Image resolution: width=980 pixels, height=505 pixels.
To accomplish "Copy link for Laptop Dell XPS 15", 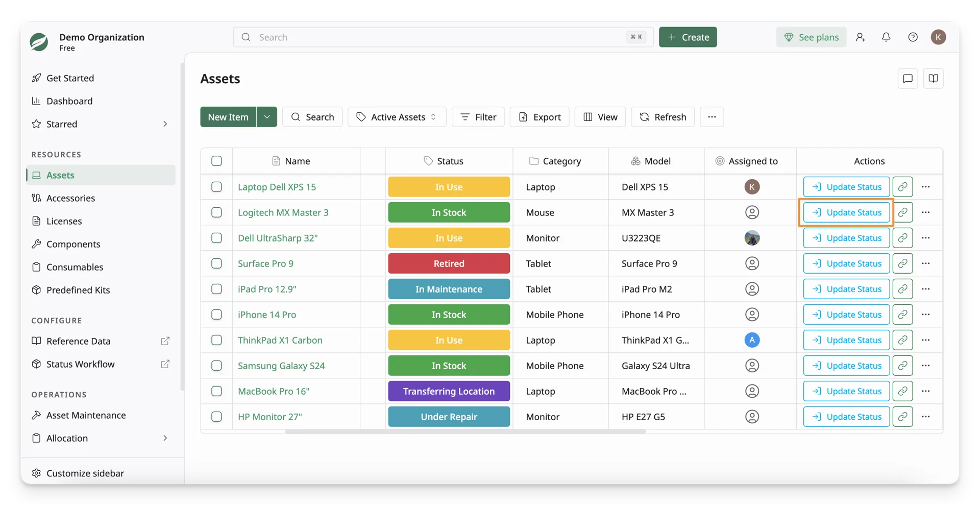I will point(902,186).
